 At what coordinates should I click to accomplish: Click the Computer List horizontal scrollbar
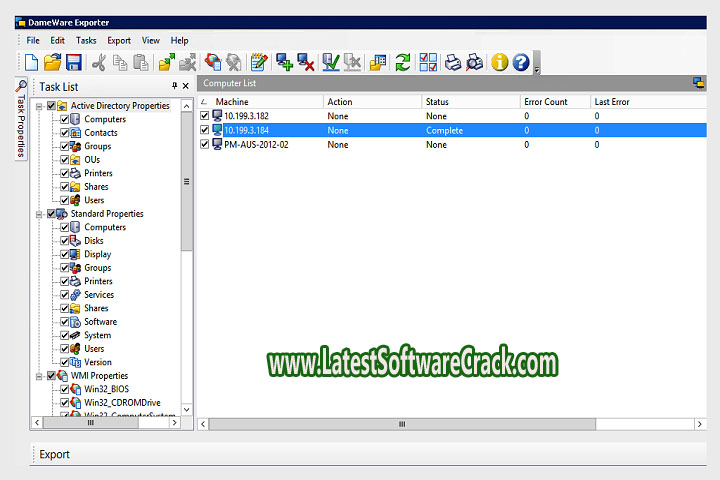click(x=450, y=424)
